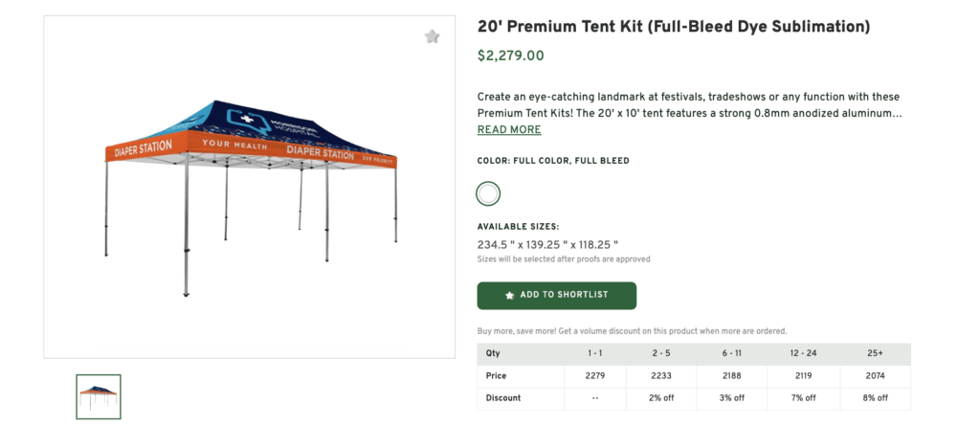Select the tent thumbnail below main image
The width and height of the screenshot is (980, 427).
point(99,396)
